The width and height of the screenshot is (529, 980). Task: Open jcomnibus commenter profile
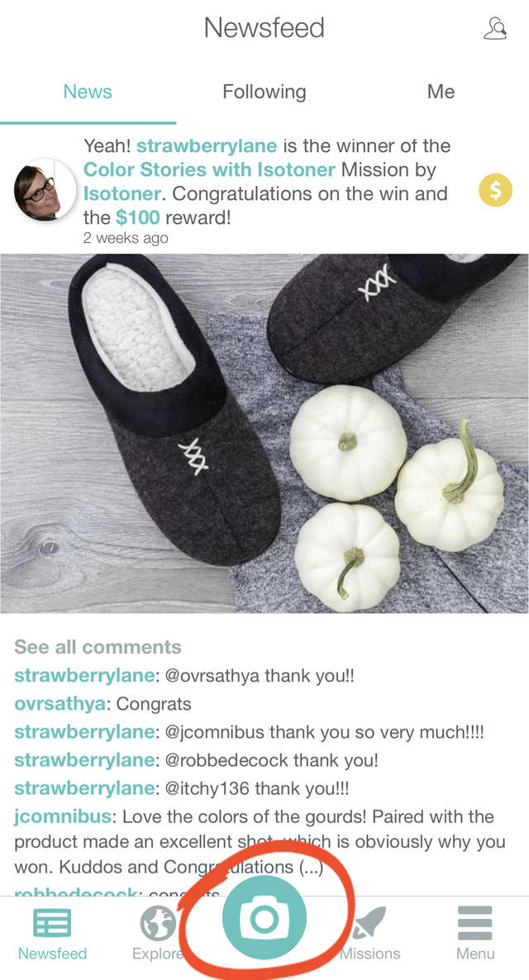tap(63, 817)
